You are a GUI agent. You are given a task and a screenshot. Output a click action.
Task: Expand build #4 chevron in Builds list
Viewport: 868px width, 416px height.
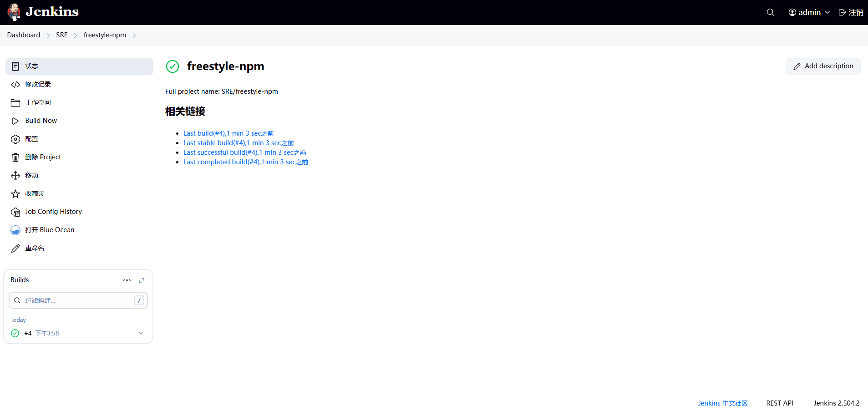pyautogui.click(x=141, y=333)
